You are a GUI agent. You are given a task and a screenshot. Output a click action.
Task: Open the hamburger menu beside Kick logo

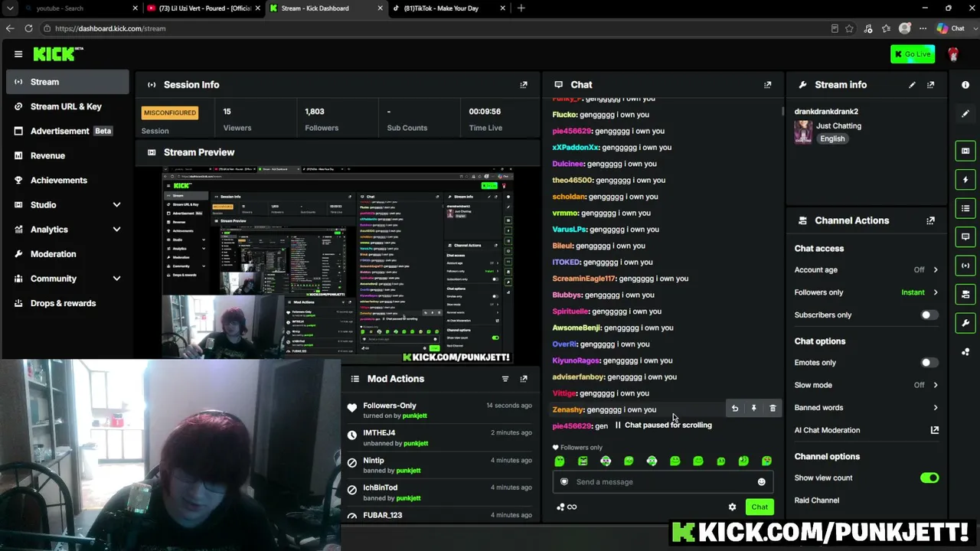click(x=18, y=54)
